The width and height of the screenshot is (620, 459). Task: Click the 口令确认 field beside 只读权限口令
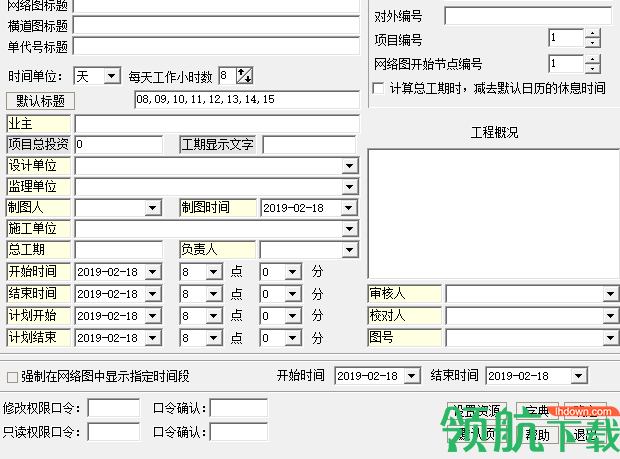pos(238,432)
